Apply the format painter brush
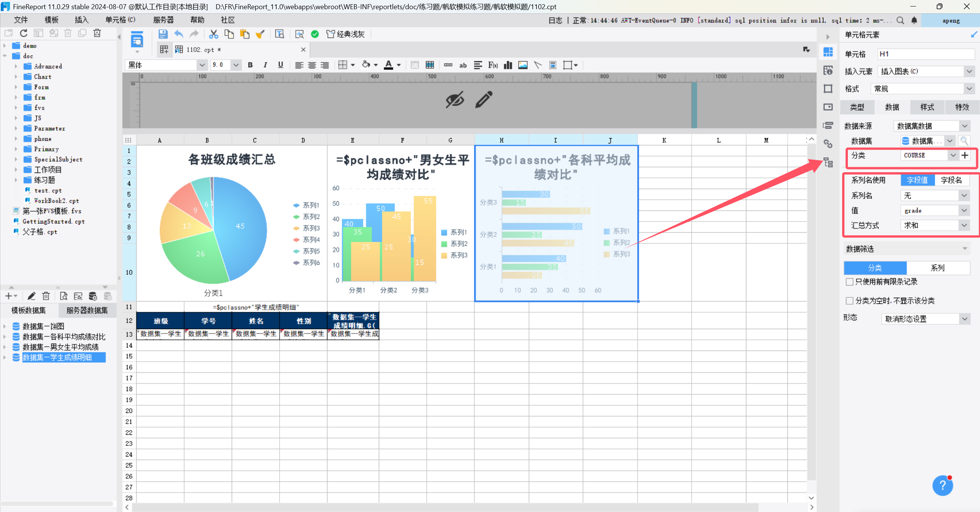The height and width of the screenshot is (512, 980). pos(260,34)
